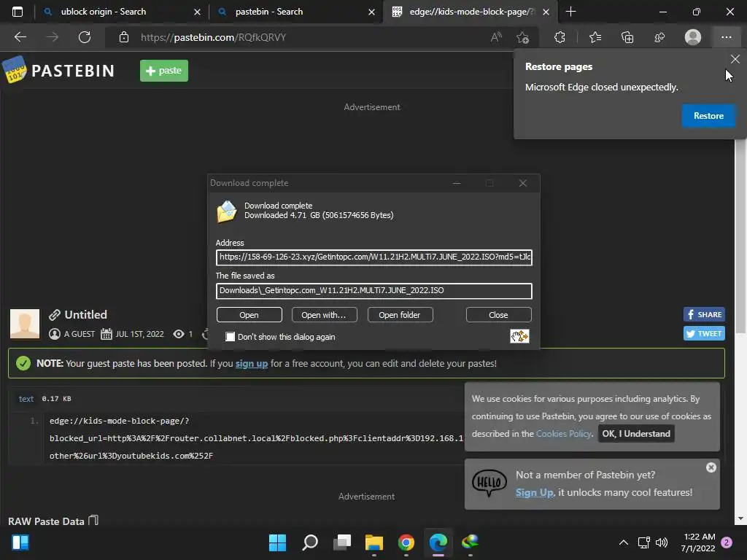Viewport: 747px width, 560px height.
Task: Click the Edge profile avatar
Action: coord(693,37)
